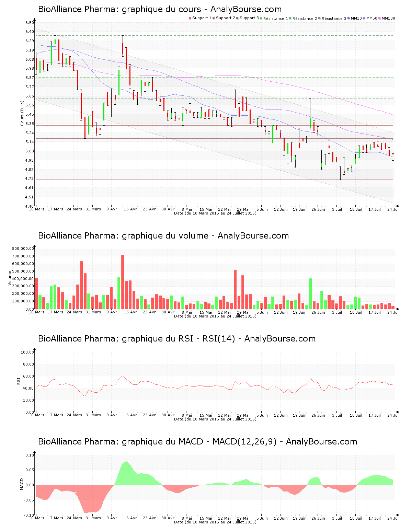Click the 0.10 value on MACD axis
The height and width of the screenshot is (532, 412).
pyautogui.click(x=30, y=455)
